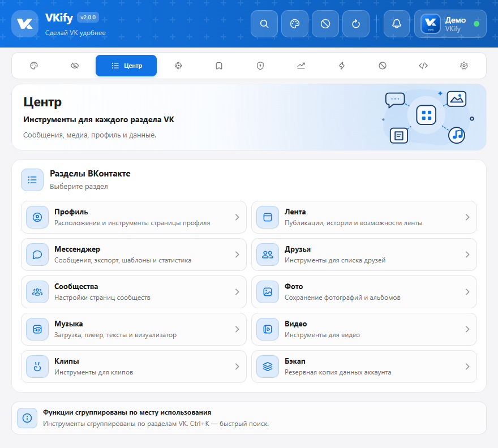Click the Друзья people icon
This screenshot has height=448, width=498.
[268, 255]
